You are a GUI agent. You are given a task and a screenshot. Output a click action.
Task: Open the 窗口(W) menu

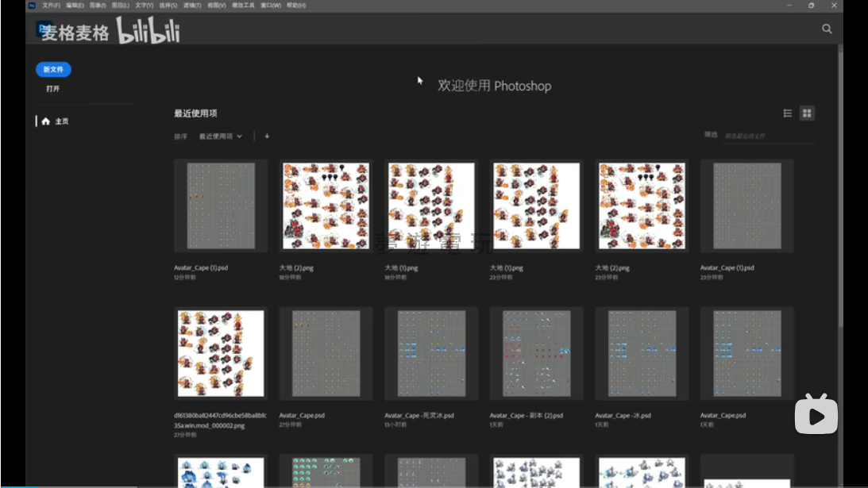pos(271,5)
